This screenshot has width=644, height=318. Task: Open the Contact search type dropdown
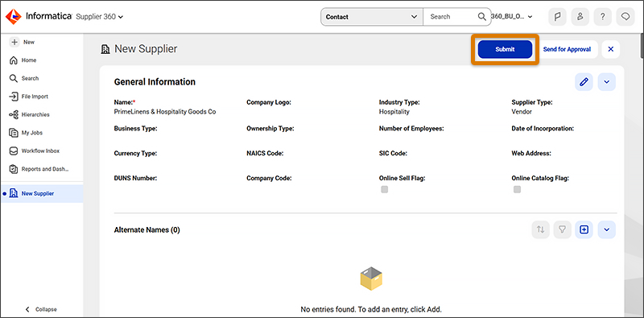tap(372, 17)
